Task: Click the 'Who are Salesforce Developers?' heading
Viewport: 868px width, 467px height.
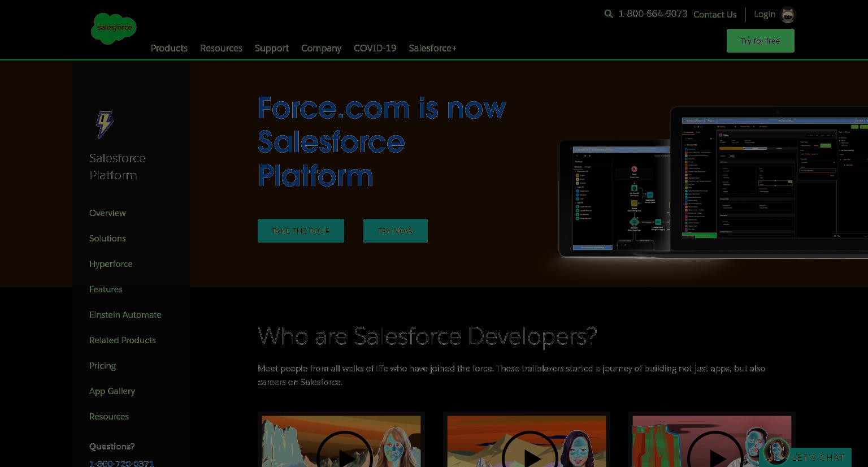Action: (x=427, y=336)
